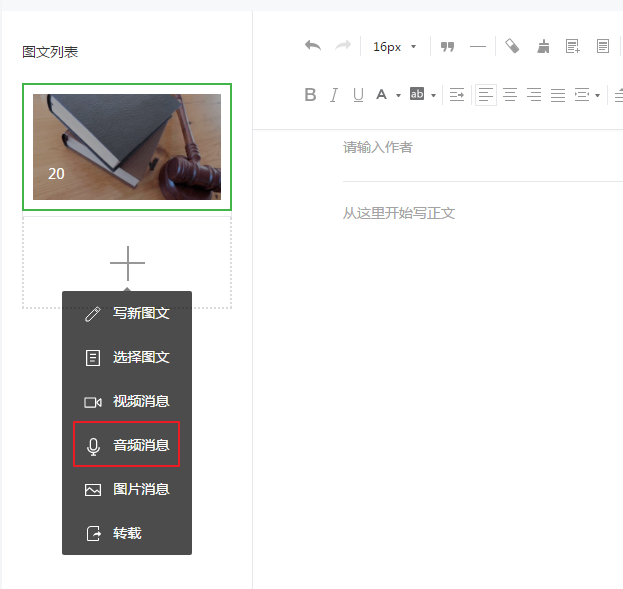Click into the article body text area
The width and height of the screenshot is (623, 589).
point(483,213)
